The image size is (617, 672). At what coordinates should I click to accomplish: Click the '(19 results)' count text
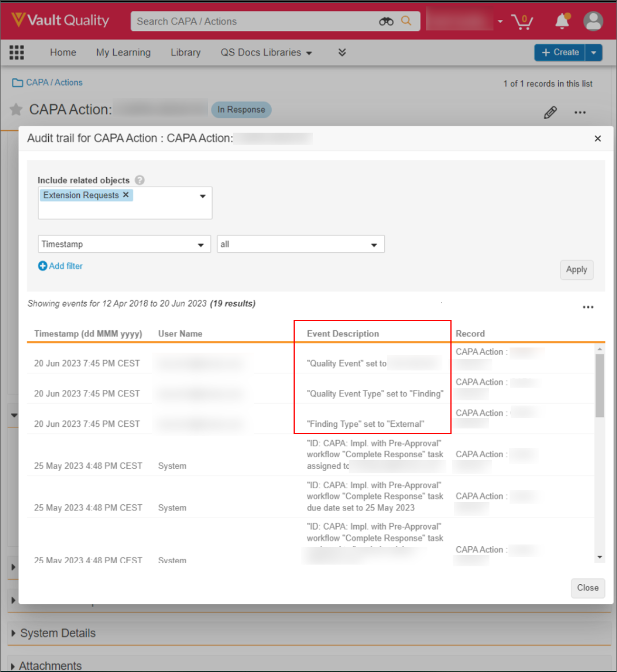[x=233, y=303]
